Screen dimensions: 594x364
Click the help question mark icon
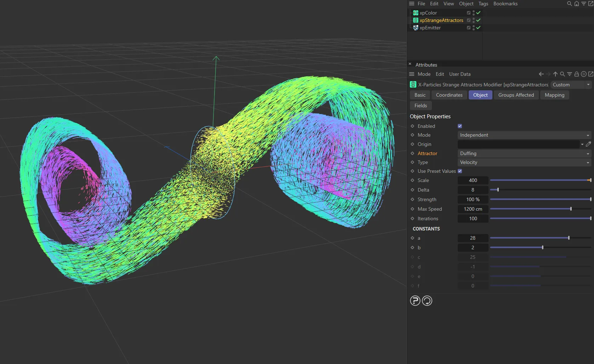415,301
